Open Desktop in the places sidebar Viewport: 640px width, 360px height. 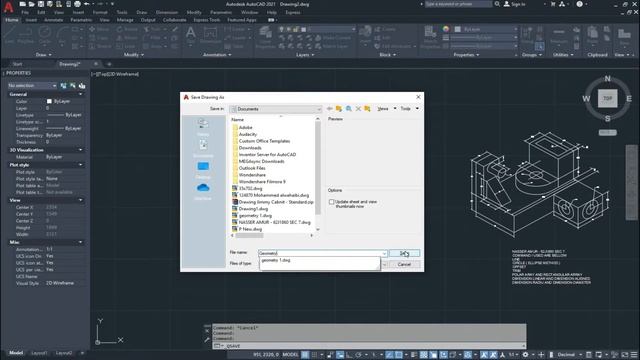[203, 169]
